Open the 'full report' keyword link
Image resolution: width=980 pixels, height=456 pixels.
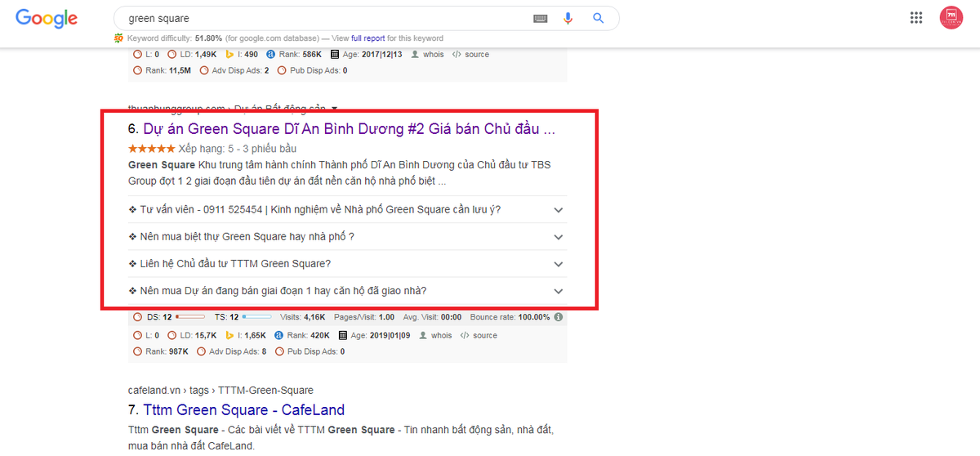367,38
